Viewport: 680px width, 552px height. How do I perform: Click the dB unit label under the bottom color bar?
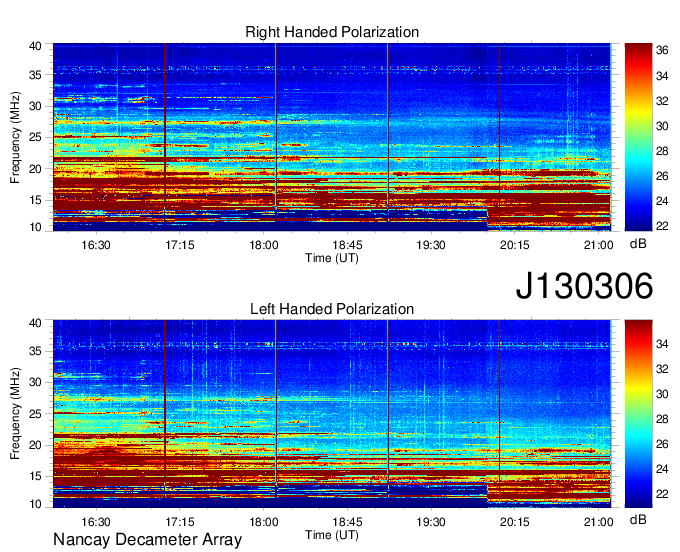[638, 520]
